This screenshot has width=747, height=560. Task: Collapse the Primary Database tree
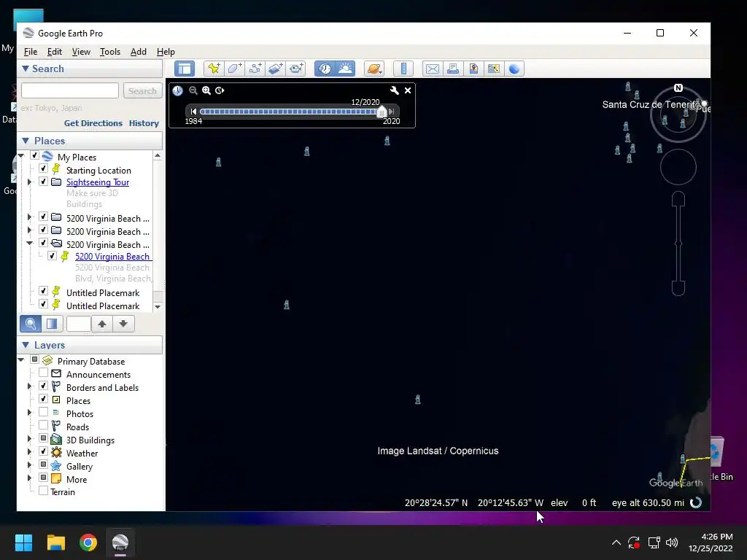(x=21, y=360)
